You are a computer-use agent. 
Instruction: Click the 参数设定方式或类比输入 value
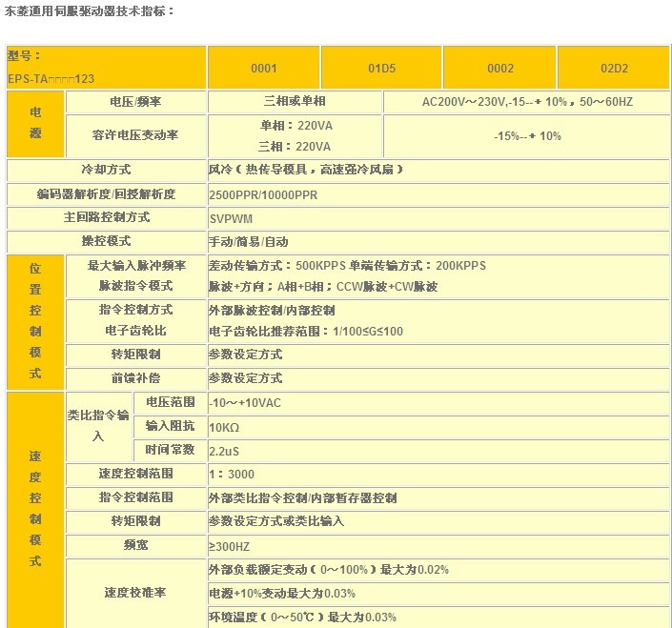pos(276,521)
